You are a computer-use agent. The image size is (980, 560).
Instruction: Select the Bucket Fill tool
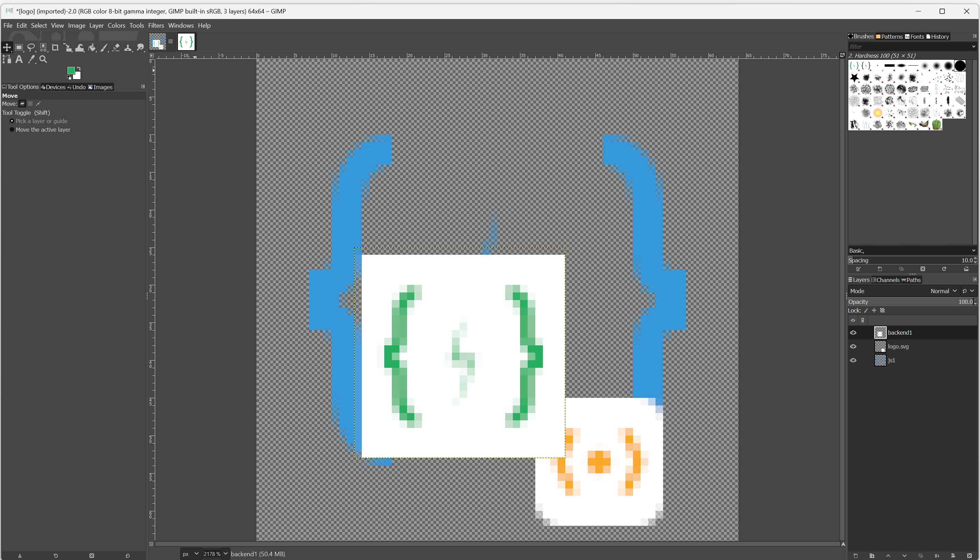[x=92, y=47]
